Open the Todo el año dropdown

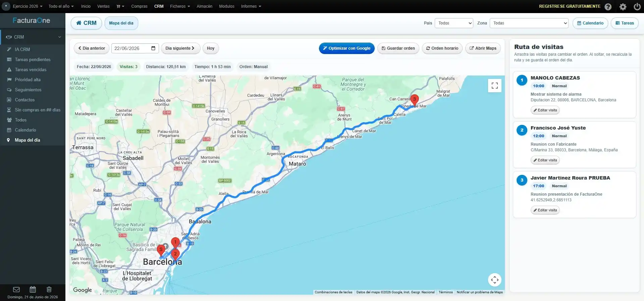pos(61,6)
